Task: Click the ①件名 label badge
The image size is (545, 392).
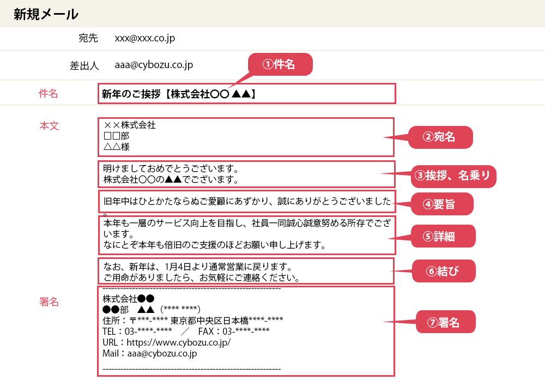Action: 280,64
